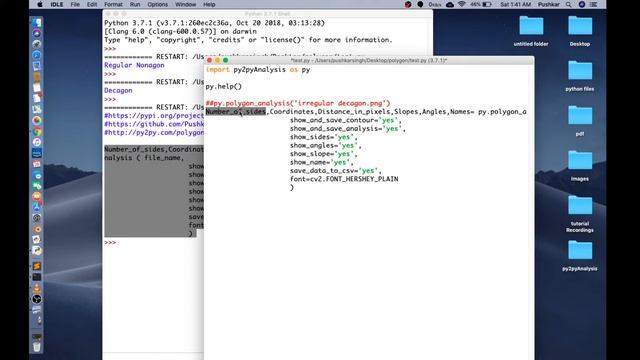
Task: Minimize the test.py editor window
Action: pyautogui.click(x=218, y=60)
